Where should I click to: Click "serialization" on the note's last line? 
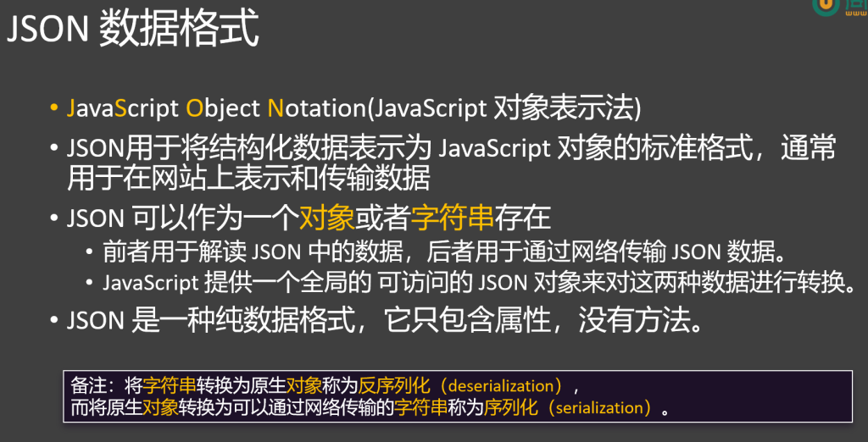coord(603,407)
